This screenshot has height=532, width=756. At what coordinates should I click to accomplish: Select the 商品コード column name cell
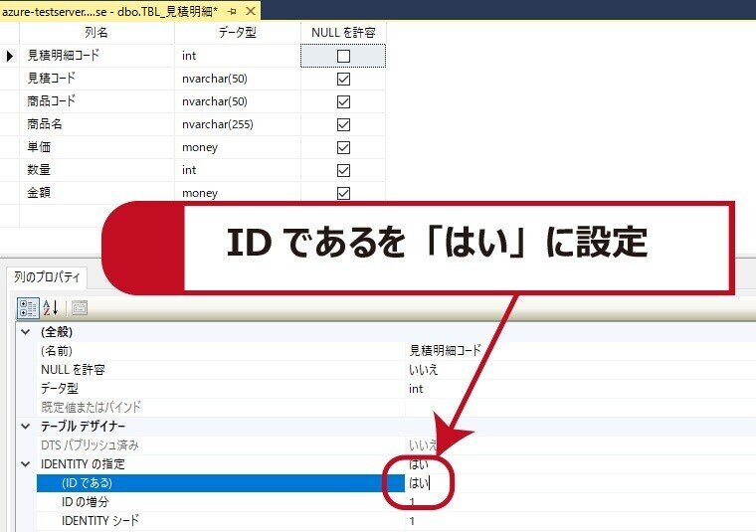tap(96, 101)
